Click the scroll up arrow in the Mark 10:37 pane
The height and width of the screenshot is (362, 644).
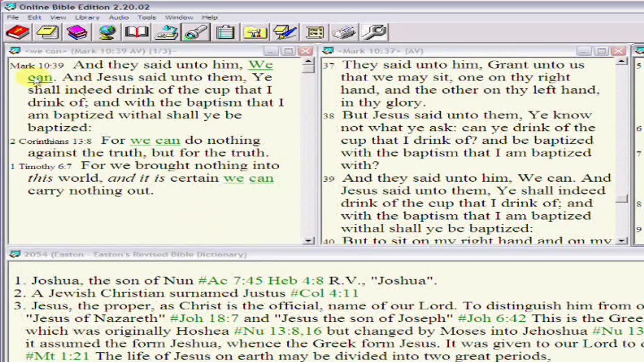622,62
